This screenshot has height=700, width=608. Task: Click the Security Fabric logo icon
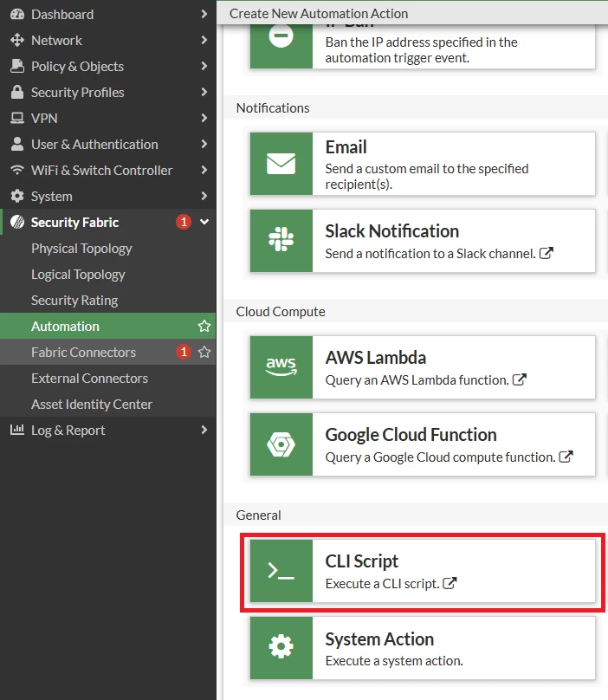tap(17, 222)
